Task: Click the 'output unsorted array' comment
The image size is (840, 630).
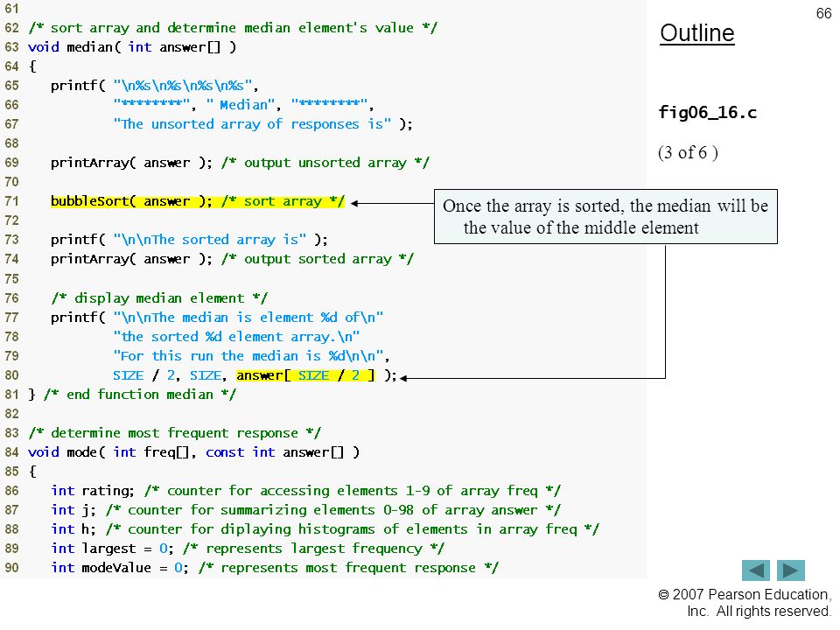Action: coord(325,163)
